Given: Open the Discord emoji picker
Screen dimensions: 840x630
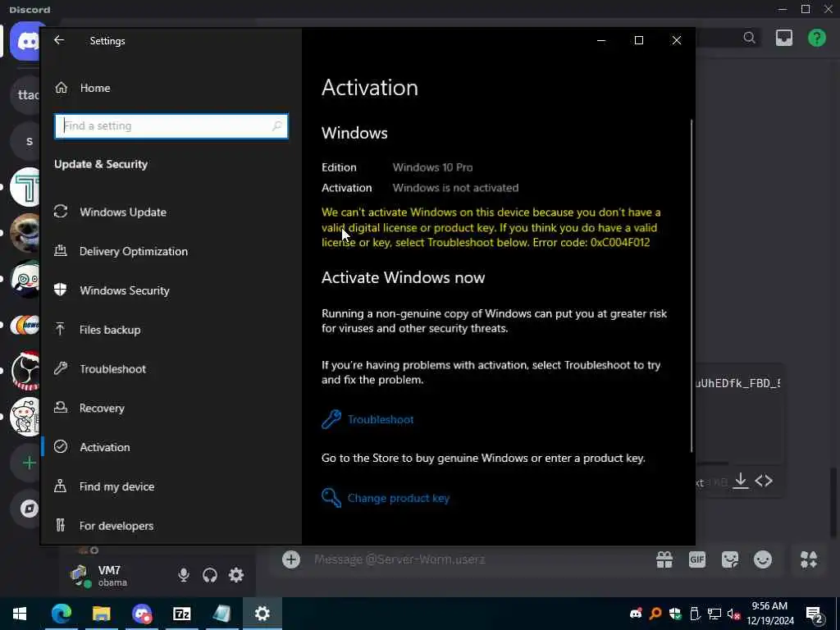Looking at the screenshot, I should [x=762, y=559].
